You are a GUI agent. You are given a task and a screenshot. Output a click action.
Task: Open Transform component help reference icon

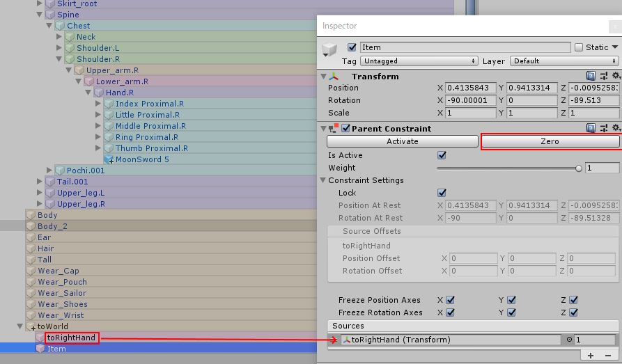click(x=591, y=76)
